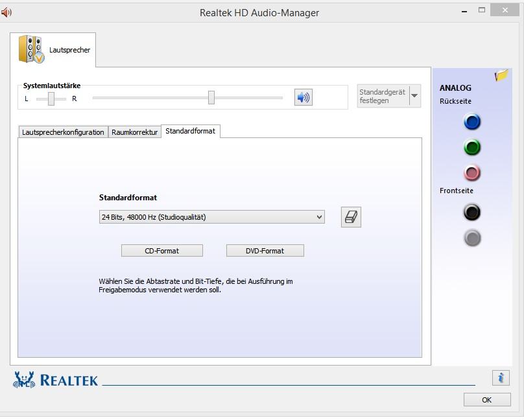Click the Realtek crab logo
The height and width of the screenshot is (420, 524).
click(x=24, y=380)
